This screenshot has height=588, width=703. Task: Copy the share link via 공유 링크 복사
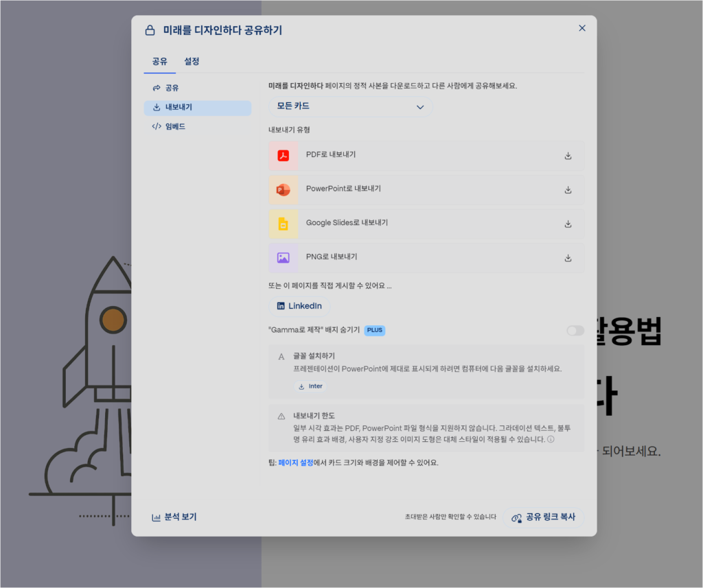[x=544, y=517]
